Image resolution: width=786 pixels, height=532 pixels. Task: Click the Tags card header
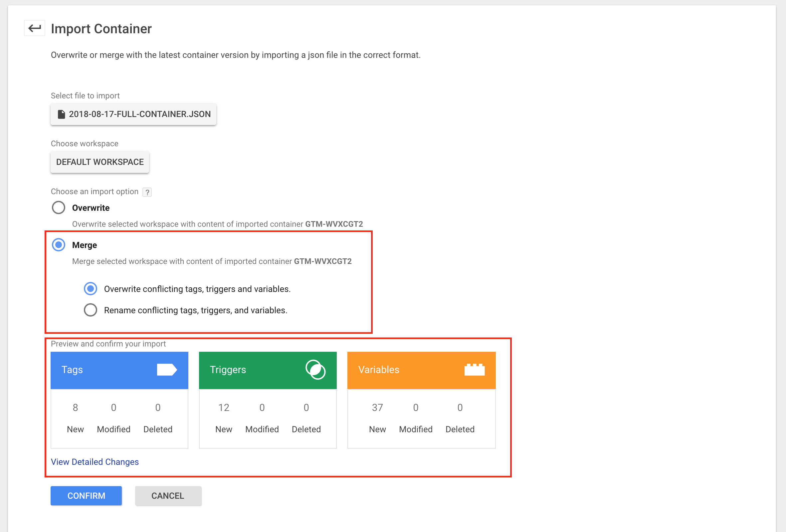click(x=119, y=370)
